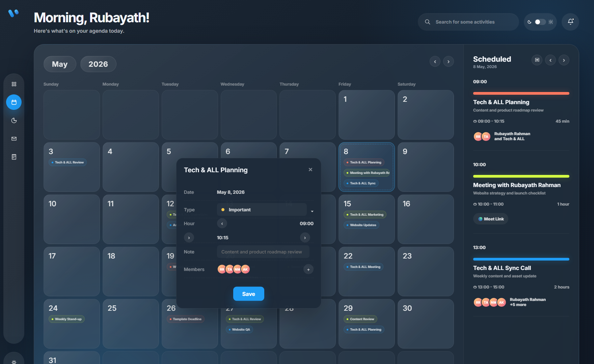Open Meeting with Rubayath tag on May 8
The height and width of the screenshot is (364, 594).
[x=367, y=173]
